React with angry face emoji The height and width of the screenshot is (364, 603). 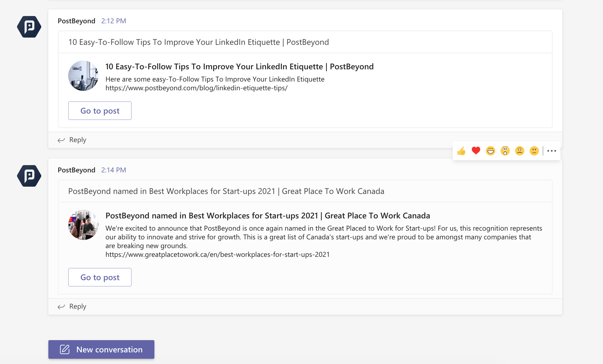[x=534, y=151]
